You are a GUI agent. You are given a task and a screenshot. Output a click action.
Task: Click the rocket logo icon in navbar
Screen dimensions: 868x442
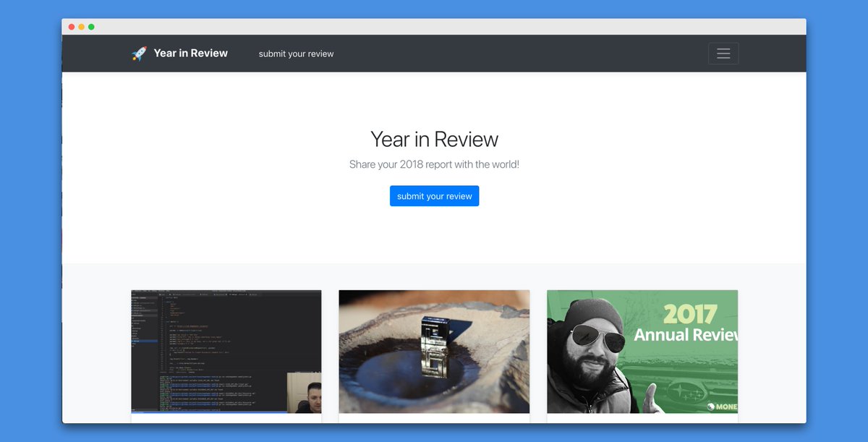[139, 54]
